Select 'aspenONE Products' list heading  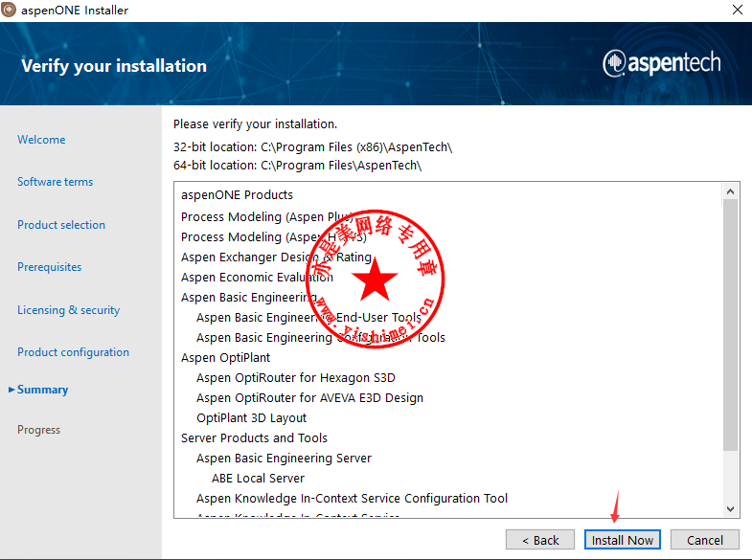[237, 195]
